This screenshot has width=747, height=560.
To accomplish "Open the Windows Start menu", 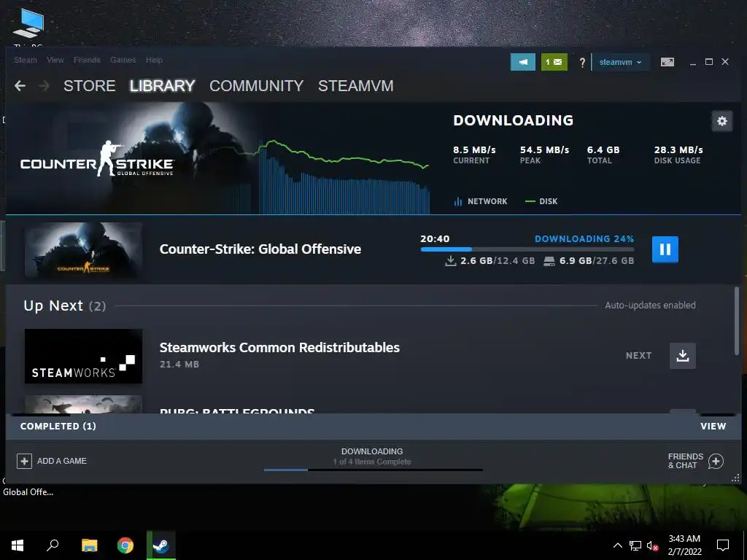I will point(18,545).
